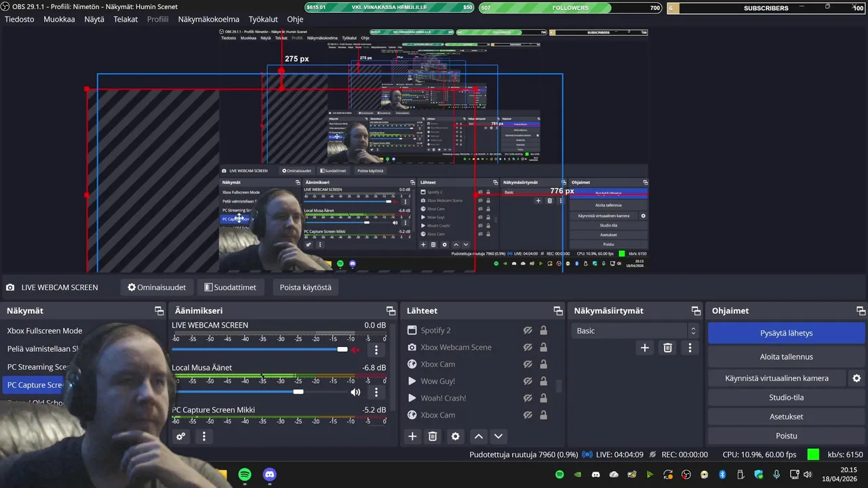
Task: Open advanced audio properties gears icon
Action: point(181,436)
